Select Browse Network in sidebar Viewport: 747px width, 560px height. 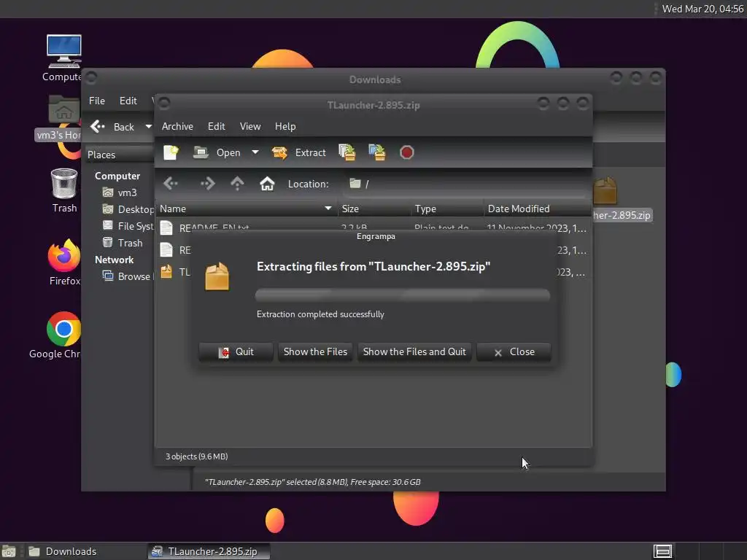(x=128, y=276)
